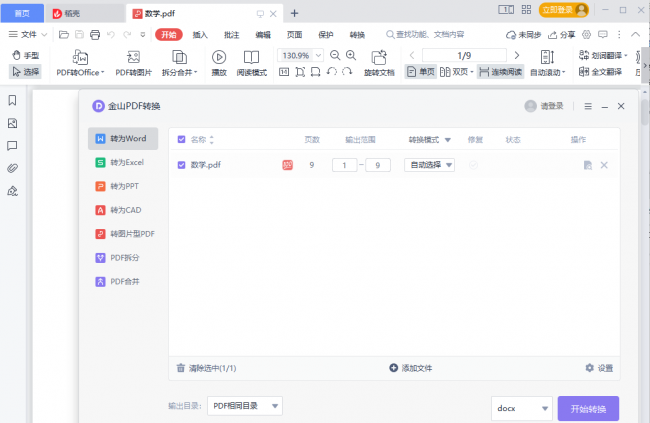The width and height of the screenshot is (650, 423).
Task: Start Play slideshow mode
Action: [219, 63]
